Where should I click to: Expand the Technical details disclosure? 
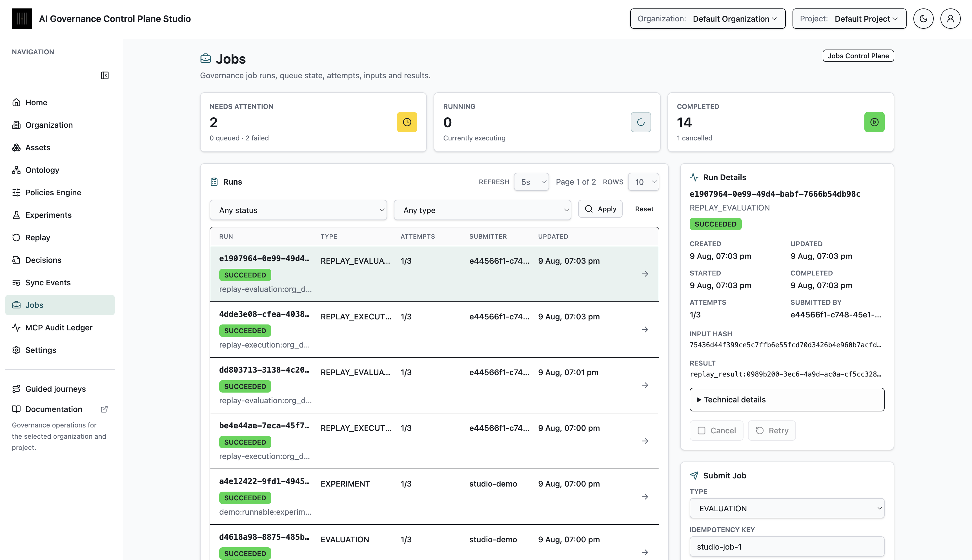(x=787, y=400)
